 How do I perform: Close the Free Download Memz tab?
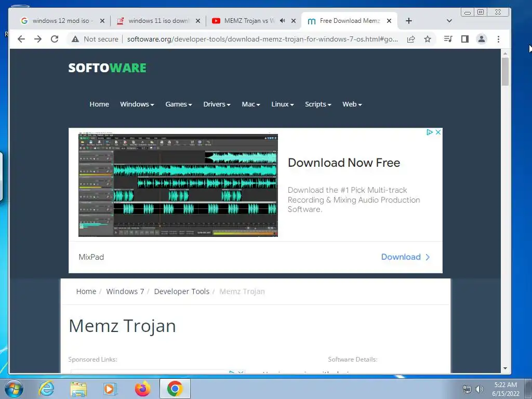click(x=389, y=21)
